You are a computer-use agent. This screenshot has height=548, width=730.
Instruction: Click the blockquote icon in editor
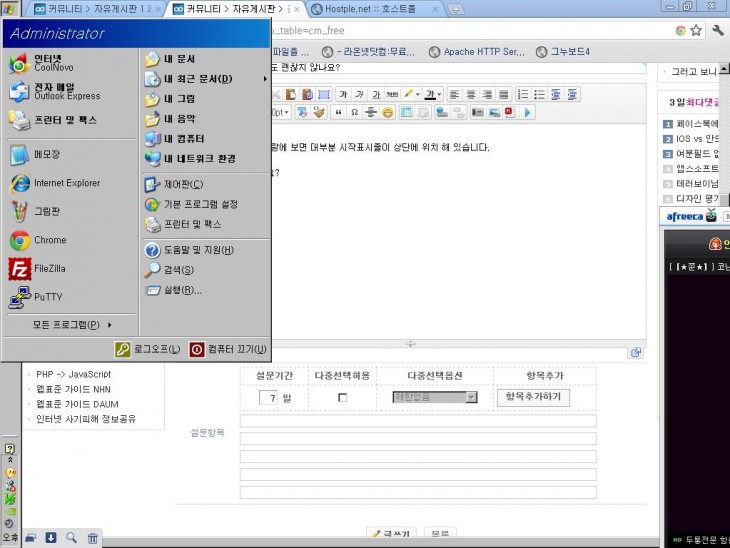pos(338,113)
